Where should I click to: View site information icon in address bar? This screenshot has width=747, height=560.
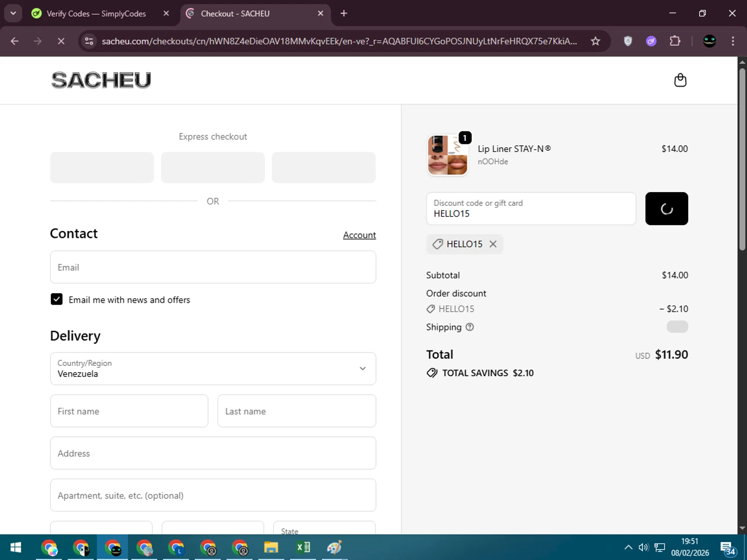click(x=89, y=41)
